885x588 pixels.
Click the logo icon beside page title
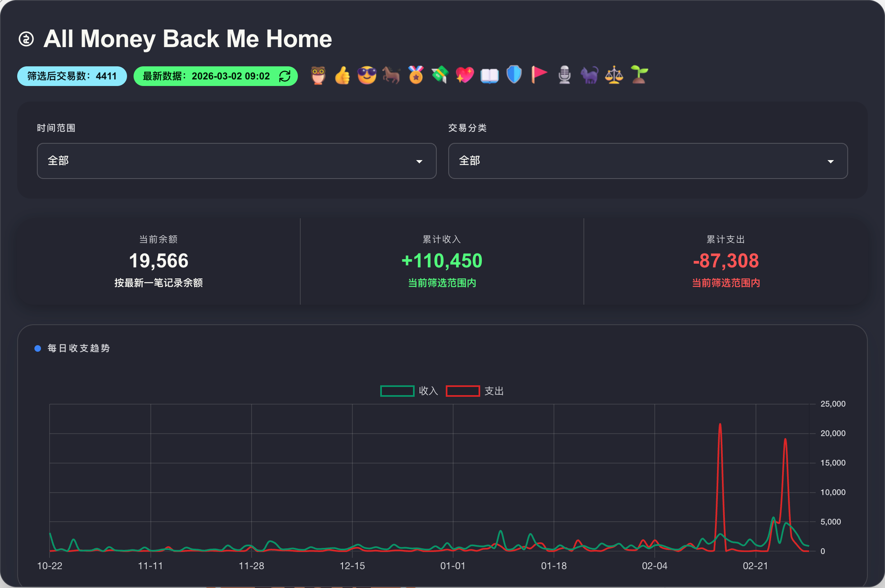27,39
